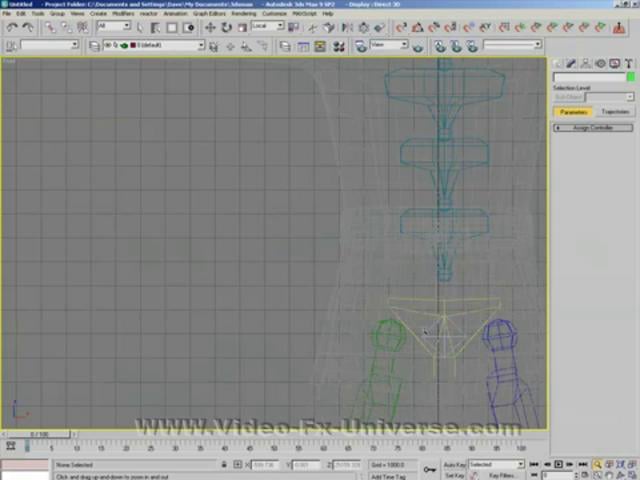Click the Play Animation button
The image size is (640, 480).
(558, 464)
